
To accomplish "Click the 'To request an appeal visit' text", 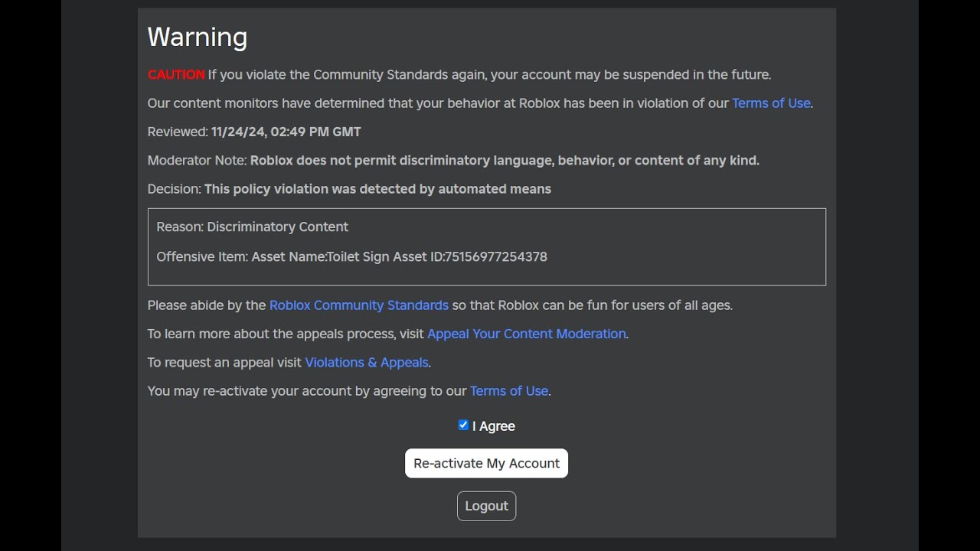I will [224, 363].
